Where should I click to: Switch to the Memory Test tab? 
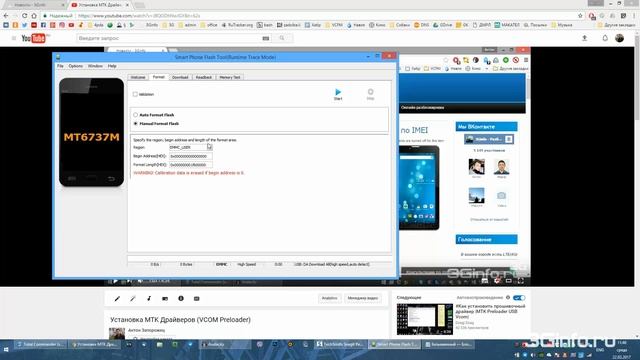coord(230,77)
